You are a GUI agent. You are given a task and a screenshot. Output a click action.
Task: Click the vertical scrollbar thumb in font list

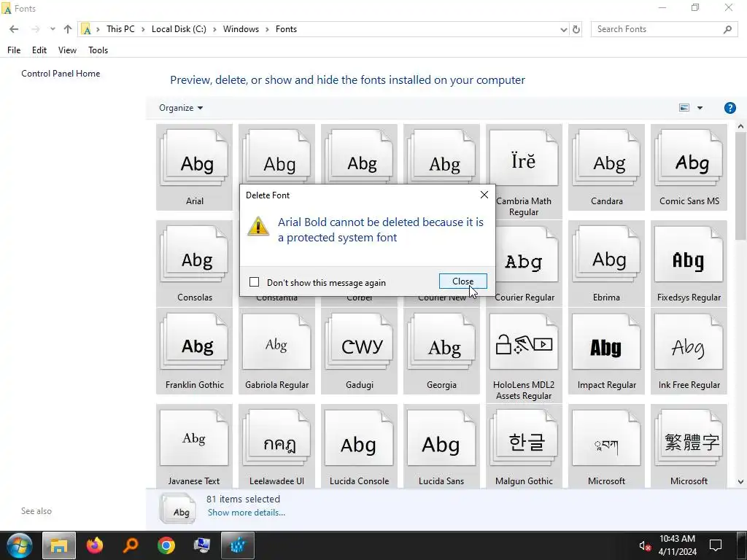740,187
